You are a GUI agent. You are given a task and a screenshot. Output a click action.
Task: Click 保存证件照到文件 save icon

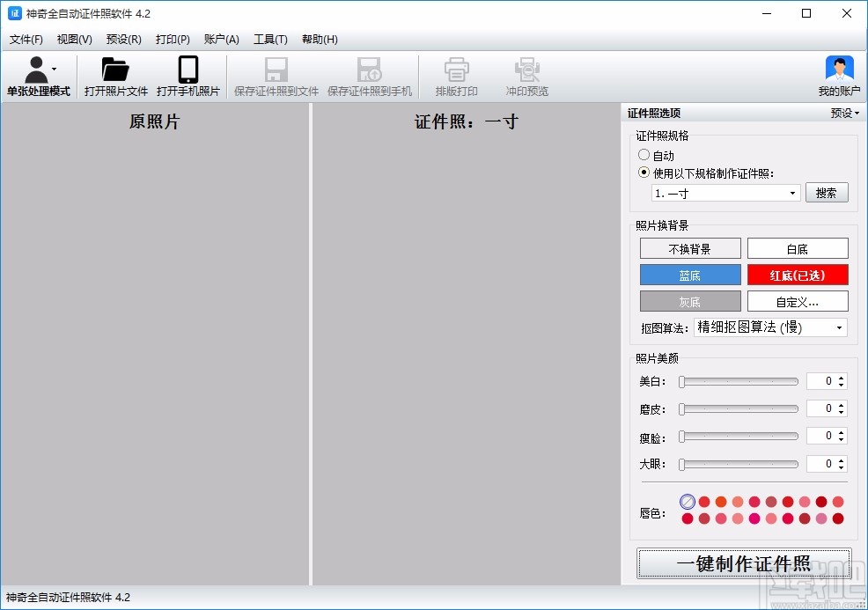click(x=276, y=70)
